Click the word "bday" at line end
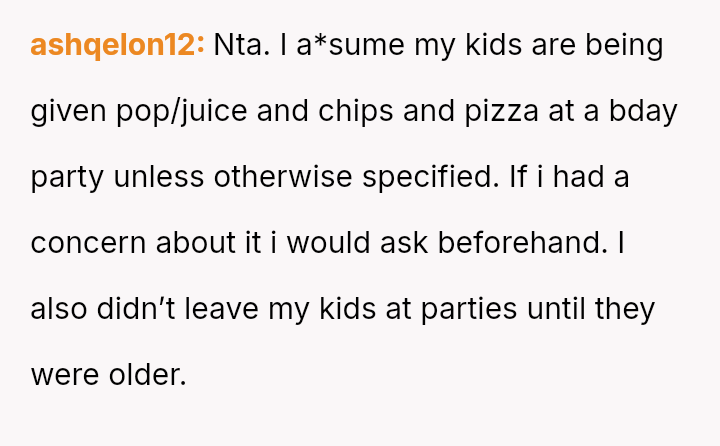The height and width of the screenshot is (446, 720). [x=643, y=112]
